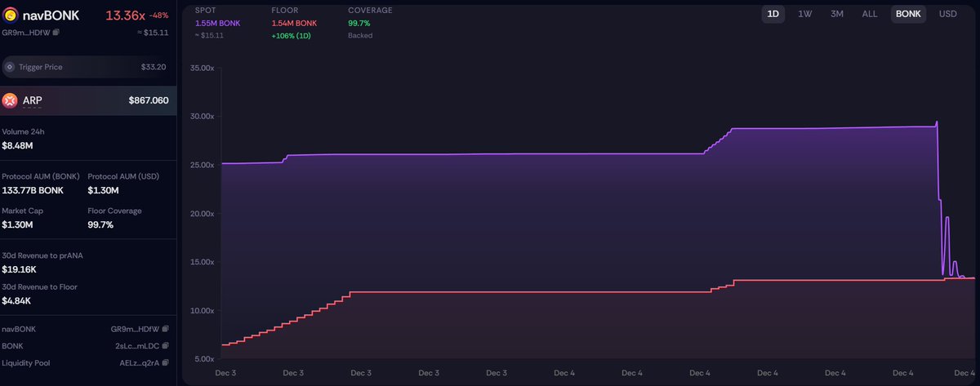
Task: Click the SPOT 1.55M BONK value
Action: (x=219, y=23)
